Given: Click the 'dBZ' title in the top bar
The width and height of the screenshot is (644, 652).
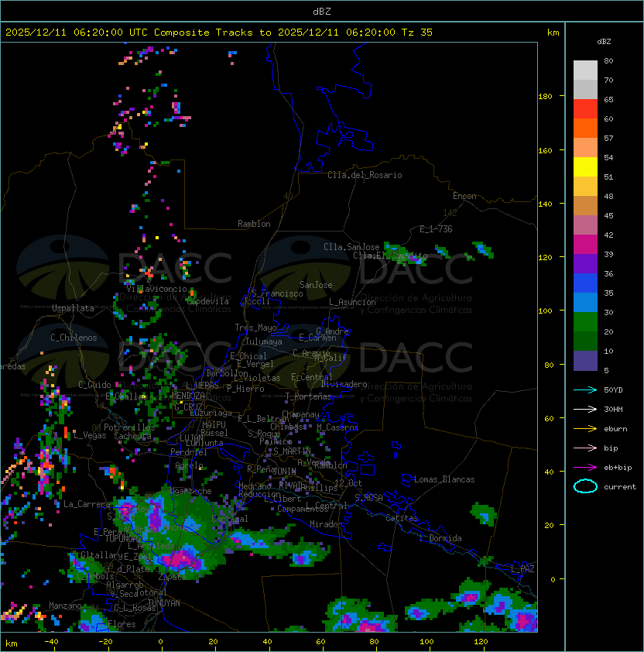Looking at the screenshot, I should point(322,11).
